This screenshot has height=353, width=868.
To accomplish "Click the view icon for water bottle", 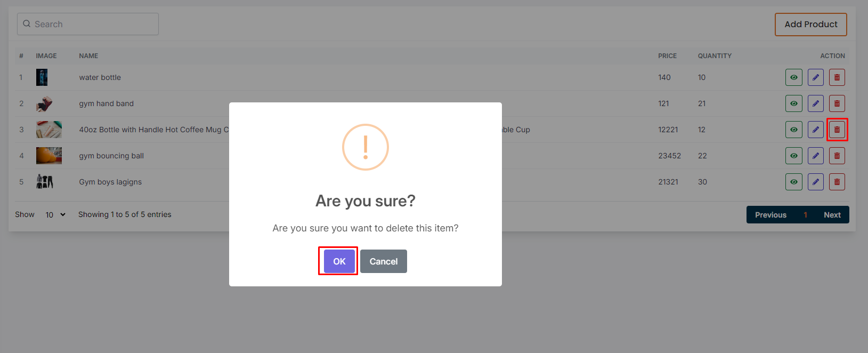I will 793,77.
